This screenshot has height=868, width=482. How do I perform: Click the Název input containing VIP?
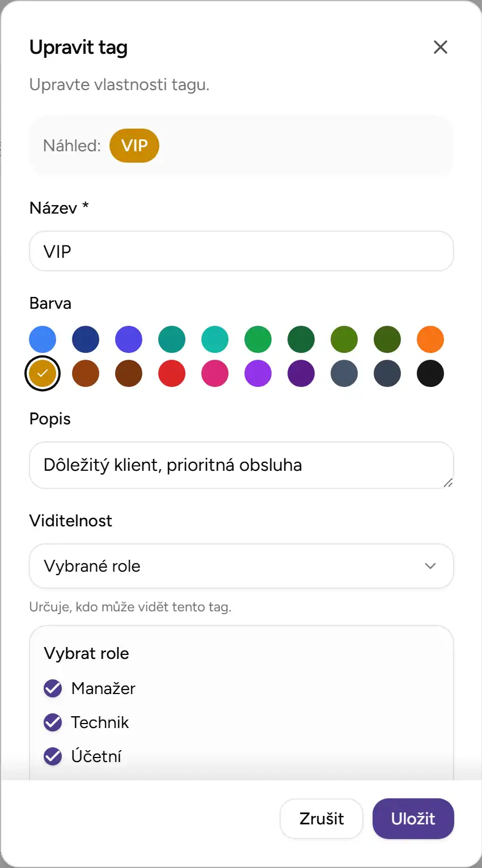click(241, 251)
